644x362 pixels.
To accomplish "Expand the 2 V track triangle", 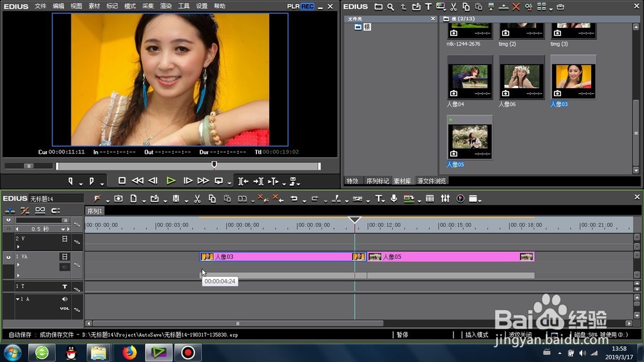I will (x=18, y=247).
